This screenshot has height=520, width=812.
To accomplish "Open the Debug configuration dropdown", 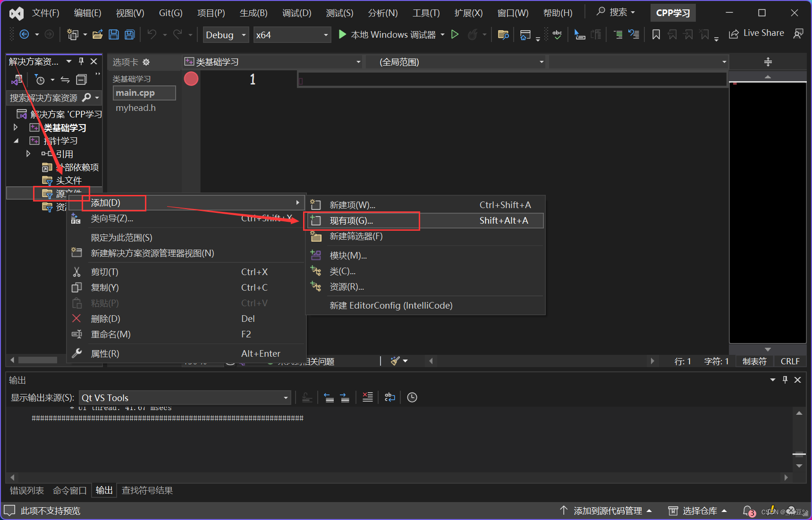I will click(226, 35).
